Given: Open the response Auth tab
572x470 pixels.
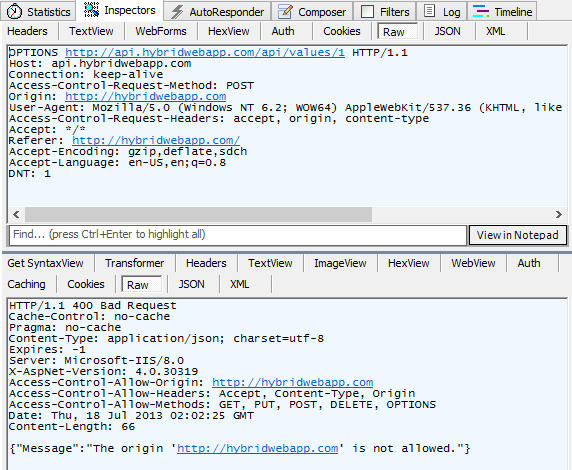Looking at the screenshot, I should coord(529,263).
